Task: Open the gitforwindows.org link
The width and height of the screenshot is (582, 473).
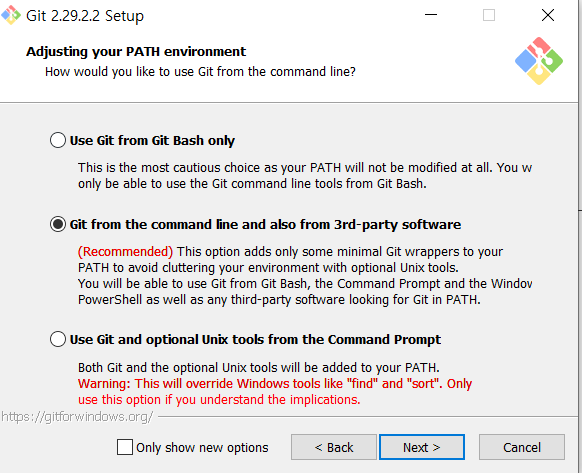Action: pyautogui.click(x=77, y=417)
